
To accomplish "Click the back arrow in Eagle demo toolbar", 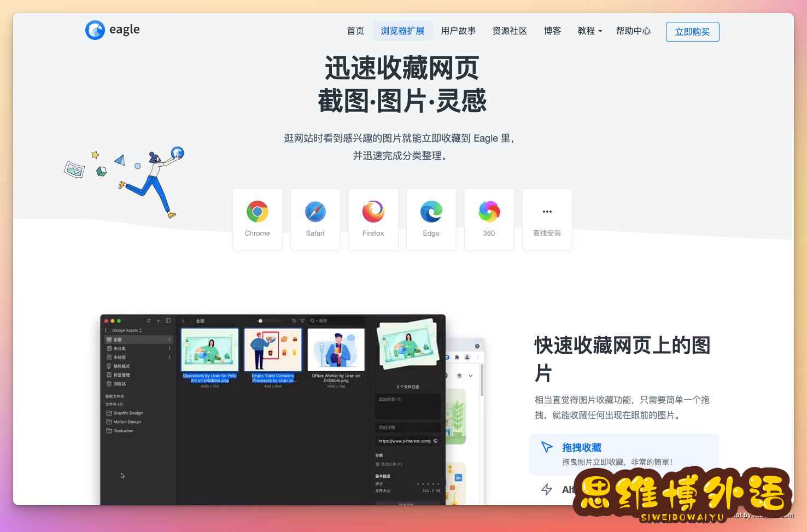I will 183,321.
